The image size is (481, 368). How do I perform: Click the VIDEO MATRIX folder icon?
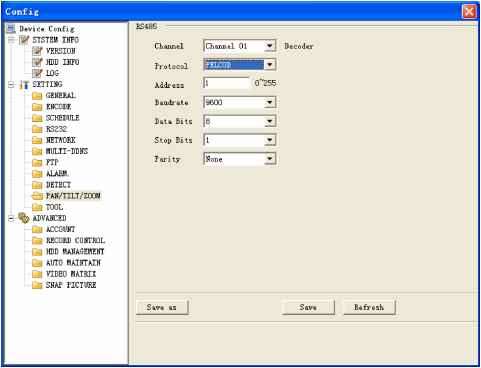pyautogui.click(x=37, y=274)
